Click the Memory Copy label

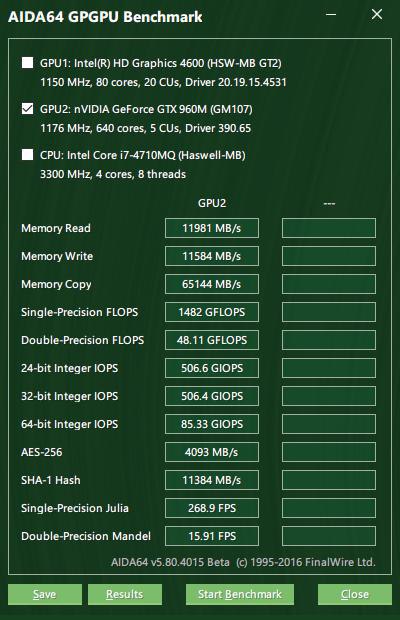56,284
